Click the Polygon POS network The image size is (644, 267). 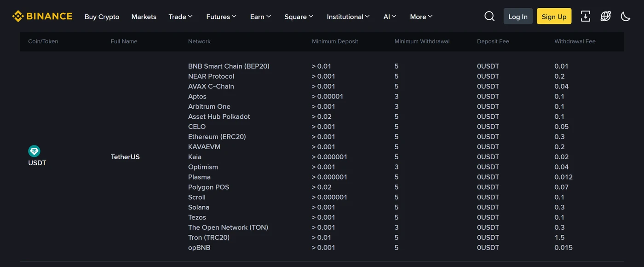[x=208, y=187]
